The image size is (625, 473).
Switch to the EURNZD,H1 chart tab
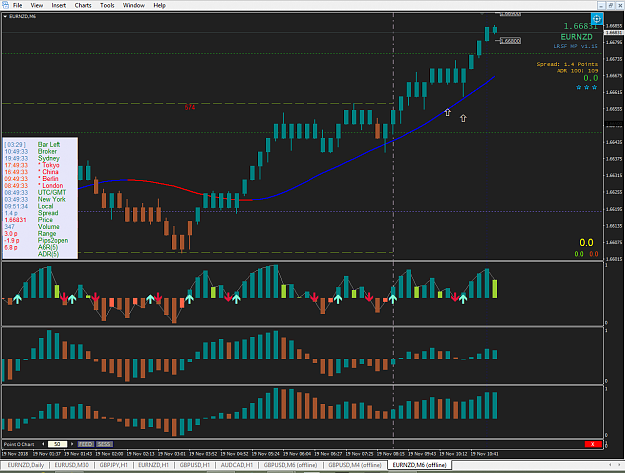coord(153,465)
